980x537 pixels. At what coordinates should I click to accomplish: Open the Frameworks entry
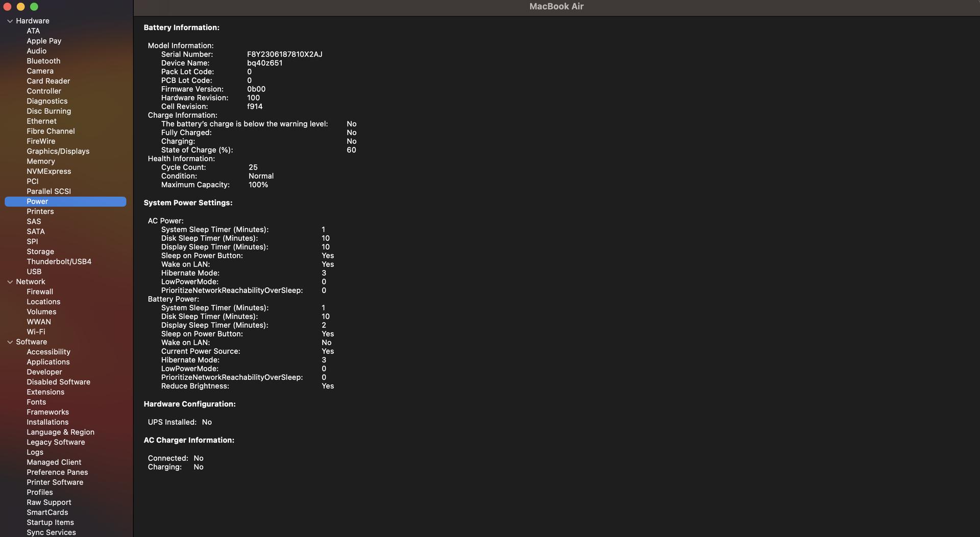tap(48, 412)
